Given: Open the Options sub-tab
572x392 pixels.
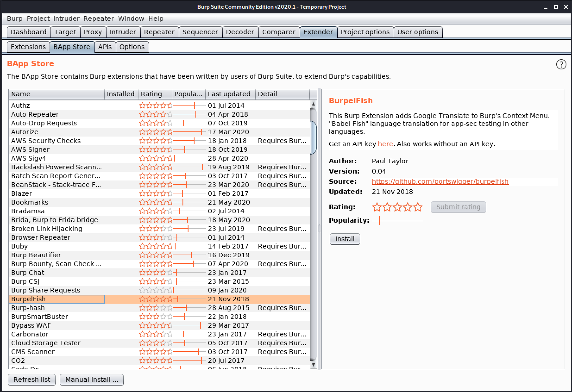Looking at the screenshot, I should 132,47.
